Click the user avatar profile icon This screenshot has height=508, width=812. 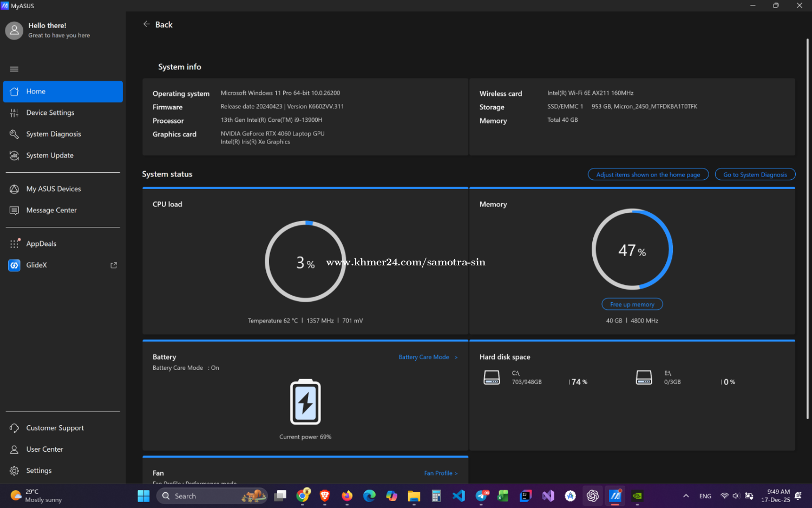[x=15, y=30]
